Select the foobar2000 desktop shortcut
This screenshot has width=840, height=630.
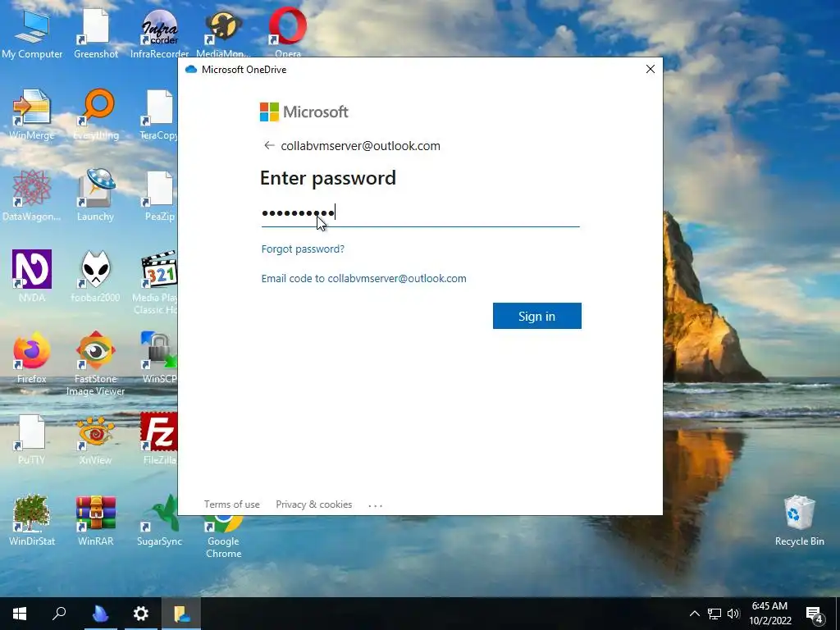point(95,277)
